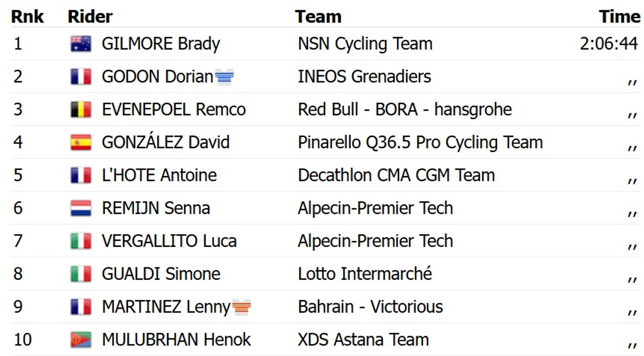Screen dimensions: 644x356
Task: Open XDS Astana Team link
Action: click(363, 340)
